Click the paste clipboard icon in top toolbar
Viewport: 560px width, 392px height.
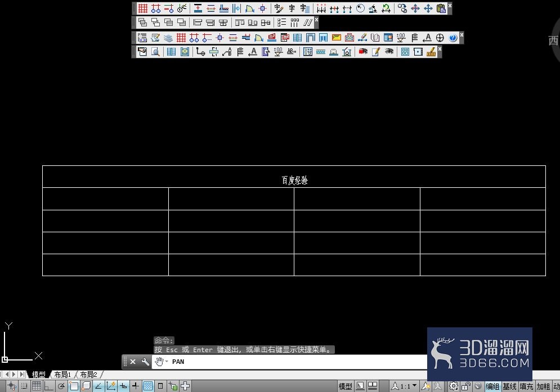[441, 8]
